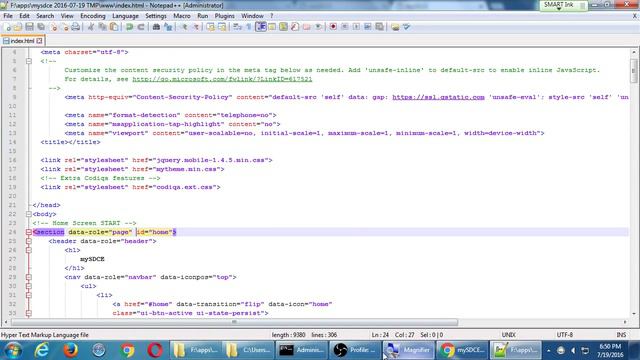Click the scroll-down arrow of vertical scrollbar

coord(633,314)
